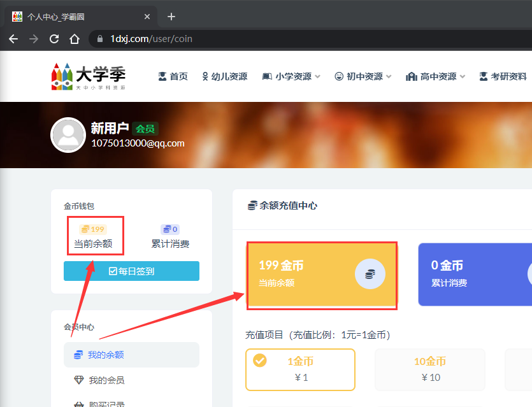Select the 1金币 recharge option

[x=300, y=369]
